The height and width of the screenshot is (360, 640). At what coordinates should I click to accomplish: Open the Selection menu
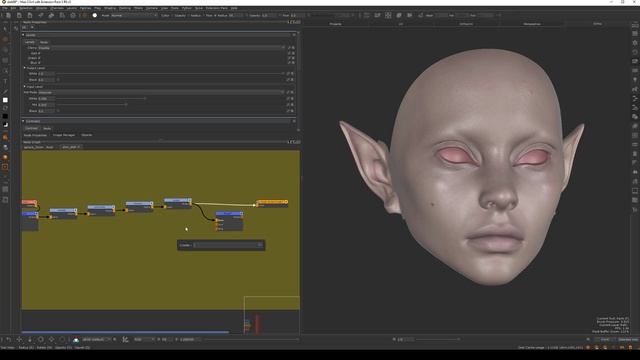click(26, 8)
